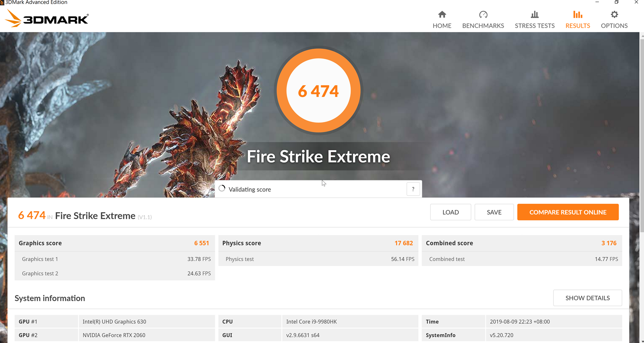Select the Graphics score row
This screenshot has width=644, height=343.
[x=114, y=243]
